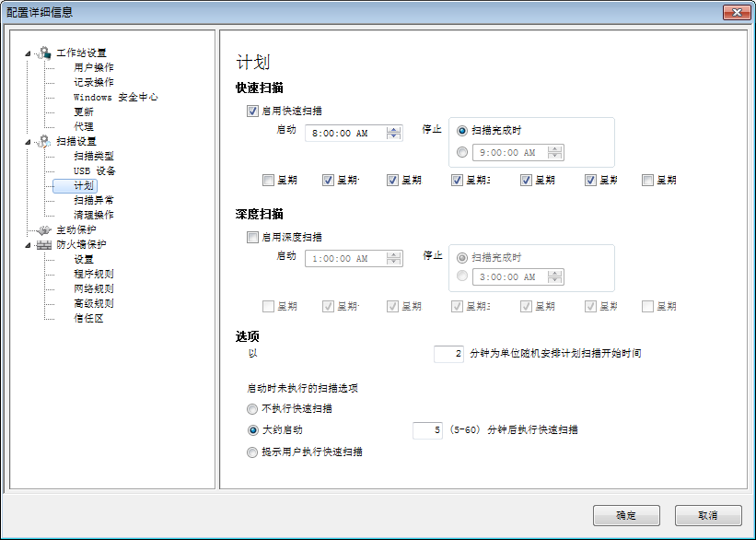Open the USB 设备 tree item
The height and width of the screenshot is (540, 756).
click(94, 170)
